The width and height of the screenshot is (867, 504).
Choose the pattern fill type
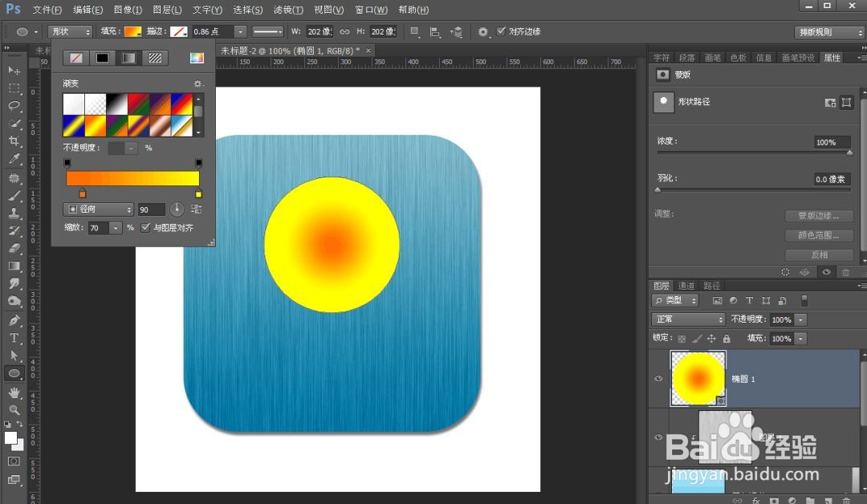[x=156, y=58]
